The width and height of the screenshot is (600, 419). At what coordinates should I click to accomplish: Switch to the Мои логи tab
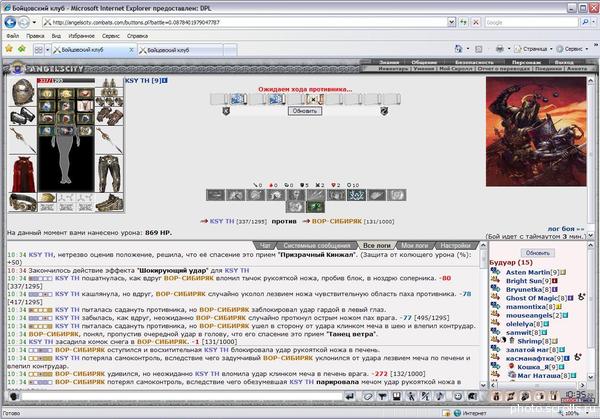click(415, 246)
